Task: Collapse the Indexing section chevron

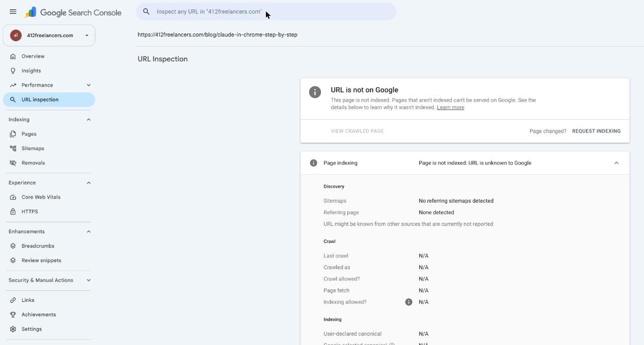Action: click(x=89, y=120)
